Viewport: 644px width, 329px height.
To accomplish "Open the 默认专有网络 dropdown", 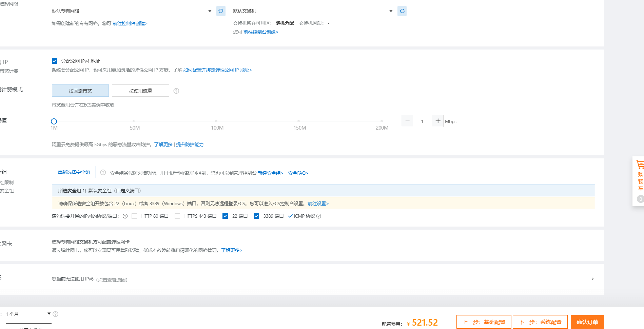I will (132, 11).
